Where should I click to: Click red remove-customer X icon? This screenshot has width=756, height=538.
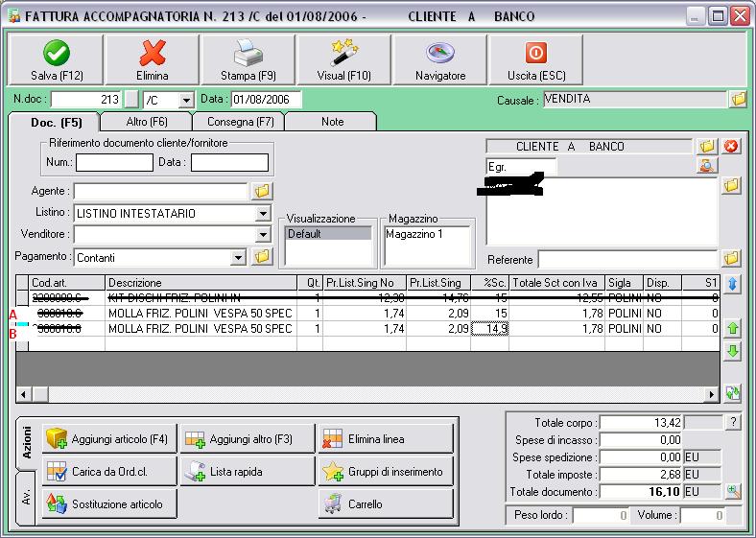click(x=731, y=147)
